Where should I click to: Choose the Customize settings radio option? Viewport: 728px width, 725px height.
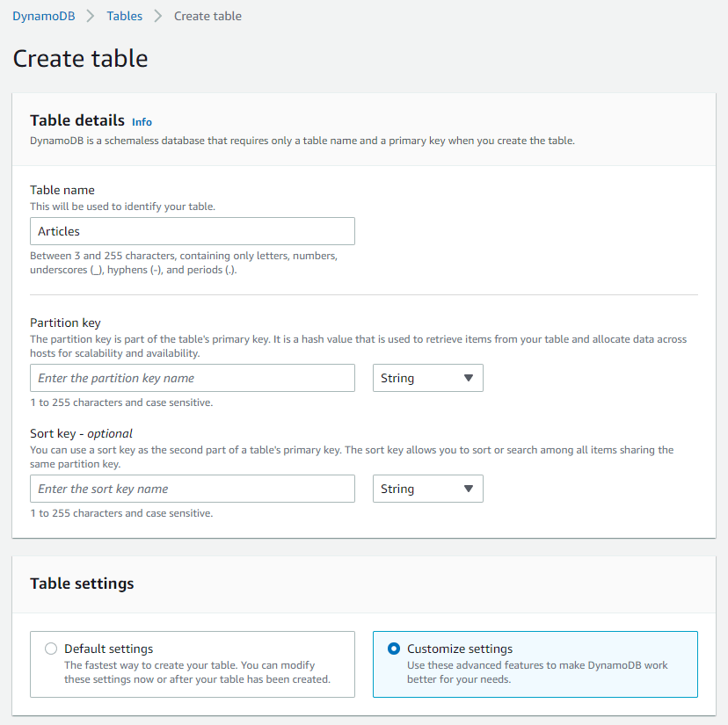click(394, 649)
